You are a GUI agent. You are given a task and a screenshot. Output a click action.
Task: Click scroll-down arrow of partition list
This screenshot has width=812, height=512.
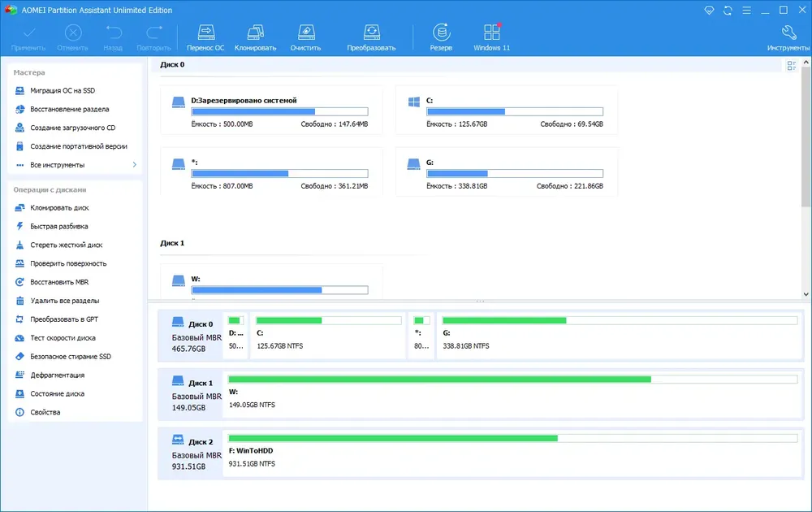click(806, 294)
